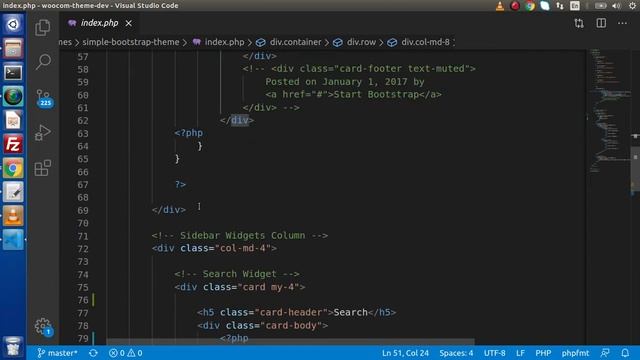
Task: Click the Sidebar Widgets Column comment
Action: tap(240, 236)
